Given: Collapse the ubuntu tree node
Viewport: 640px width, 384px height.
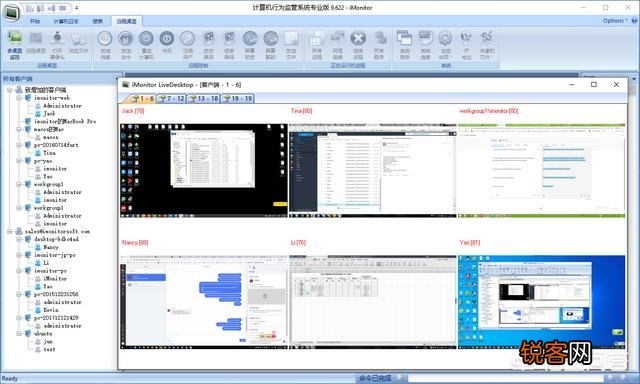Looking at the screenshot, I should [19, 333].
